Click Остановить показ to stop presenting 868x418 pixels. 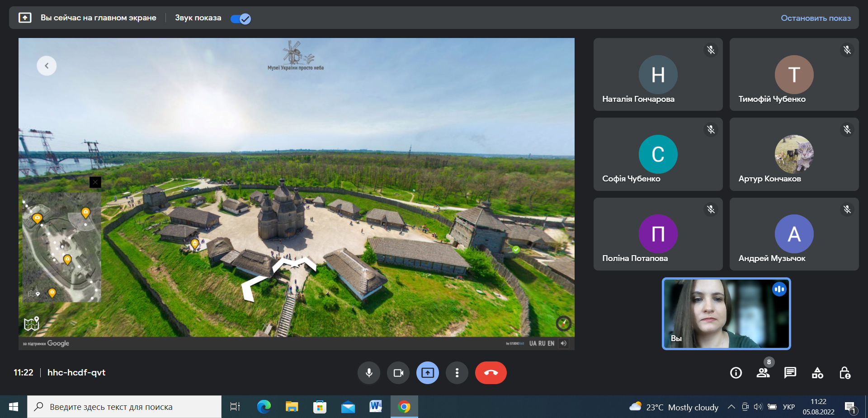(816, 18)
